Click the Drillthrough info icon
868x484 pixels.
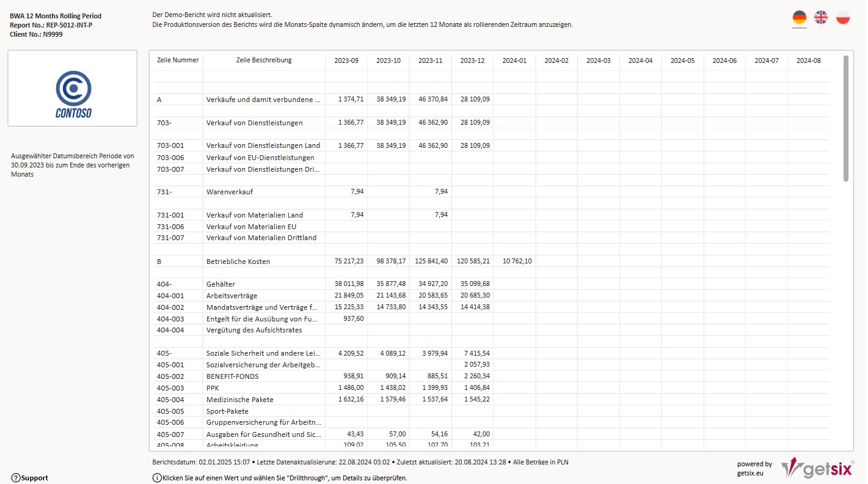tap(157, 478)
